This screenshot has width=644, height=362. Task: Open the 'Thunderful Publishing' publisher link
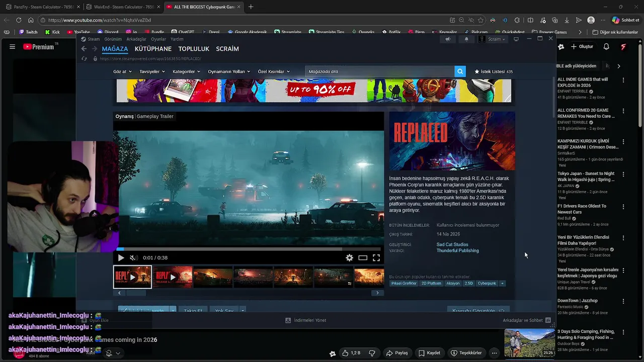(457, 250)
